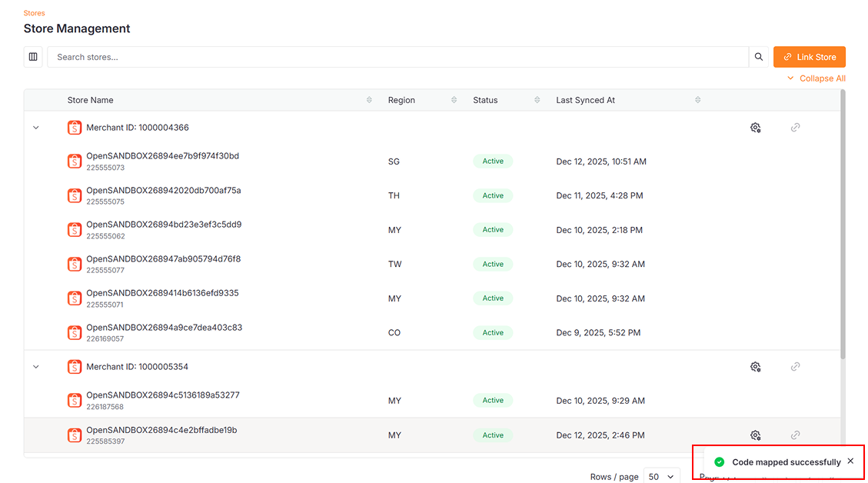Screen dimensions: 868x483
Task: Click Shopee icon of store 225555073
Action: (75, 162)
